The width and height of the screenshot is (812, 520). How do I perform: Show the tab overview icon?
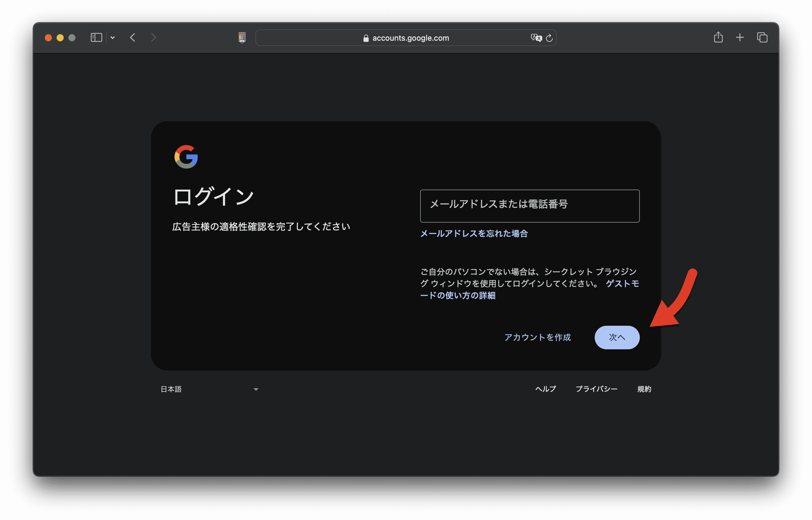coord(762,37)
